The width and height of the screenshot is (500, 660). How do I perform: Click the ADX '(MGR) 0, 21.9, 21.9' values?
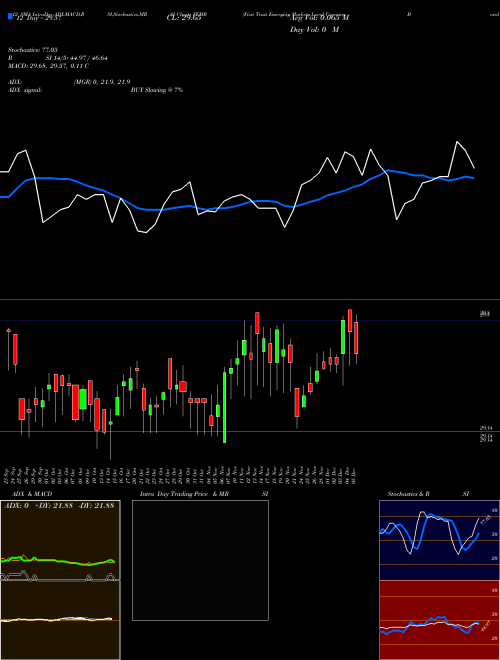point(102,82)
